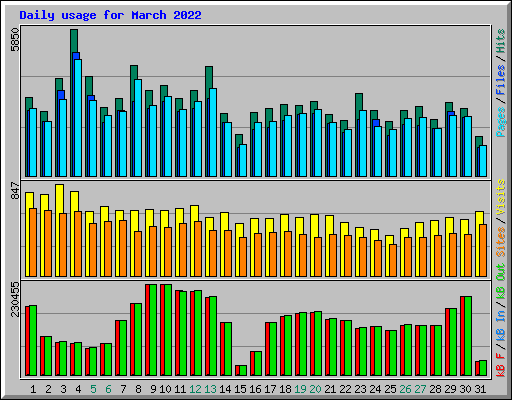512x400 pixels.
Task: Click weekend day 27 label
Action: [420, 389]
